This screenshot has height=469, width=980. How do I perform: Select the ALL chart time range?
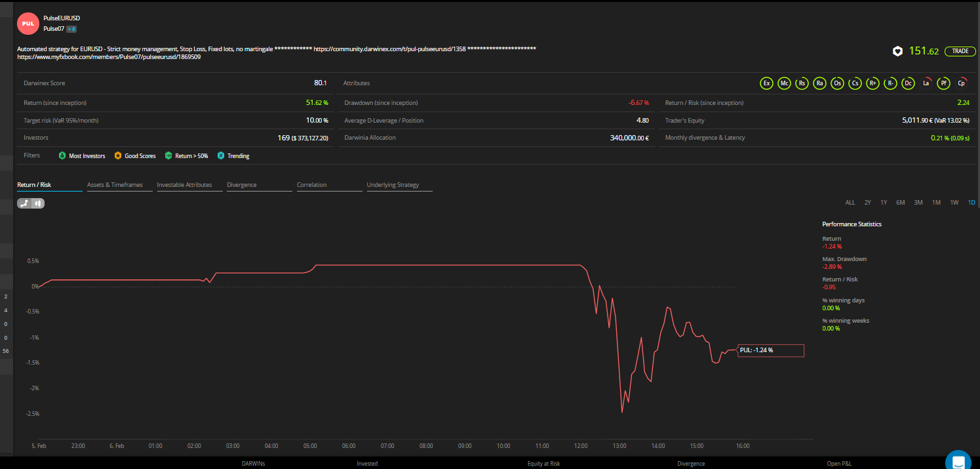coord(850,203)
